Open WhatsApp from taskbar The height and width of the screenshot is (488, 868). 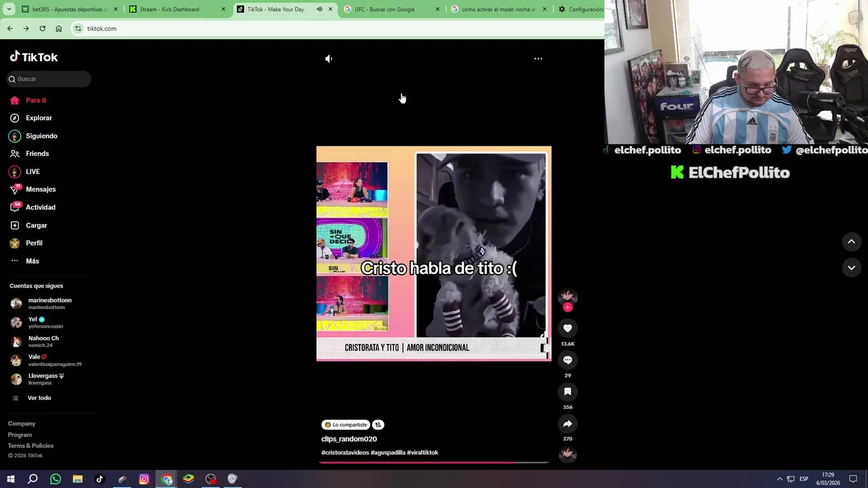pos(56,479)
